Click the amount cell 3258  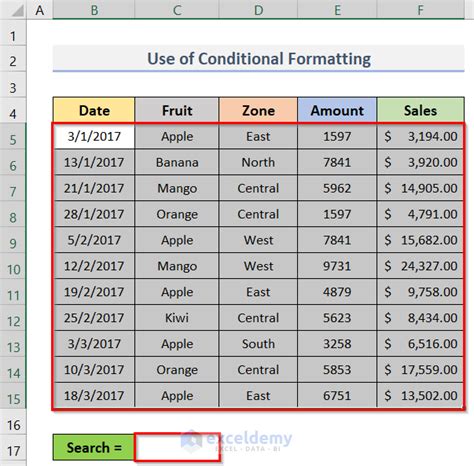point(337,344)
